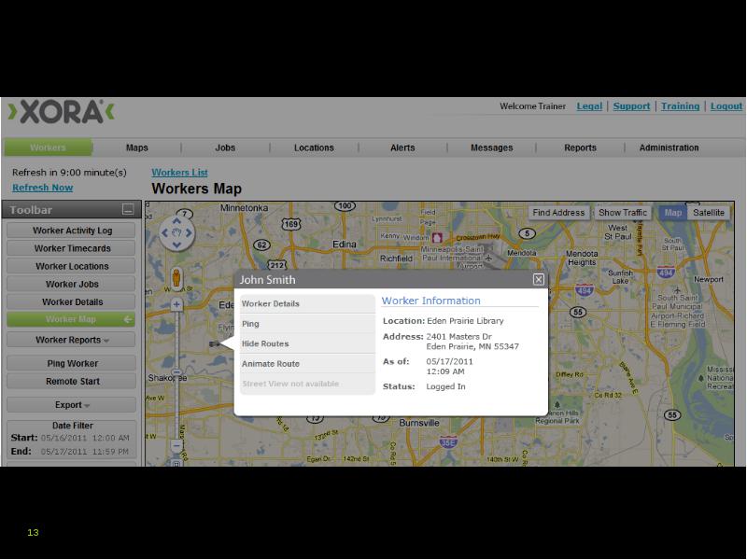
Task: Select the Worker Map toolbar button
Action: tap(71, 319)
